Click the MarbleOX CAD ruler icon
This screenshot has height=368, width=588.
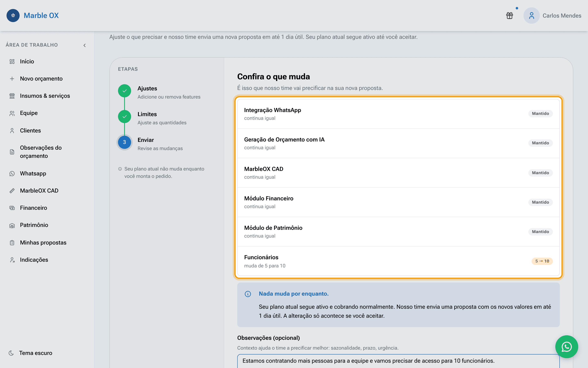click(12, 191)
